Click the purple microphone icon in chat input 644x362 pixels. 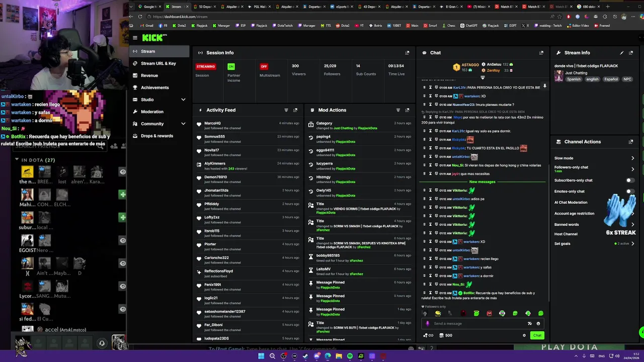point(428,324)
